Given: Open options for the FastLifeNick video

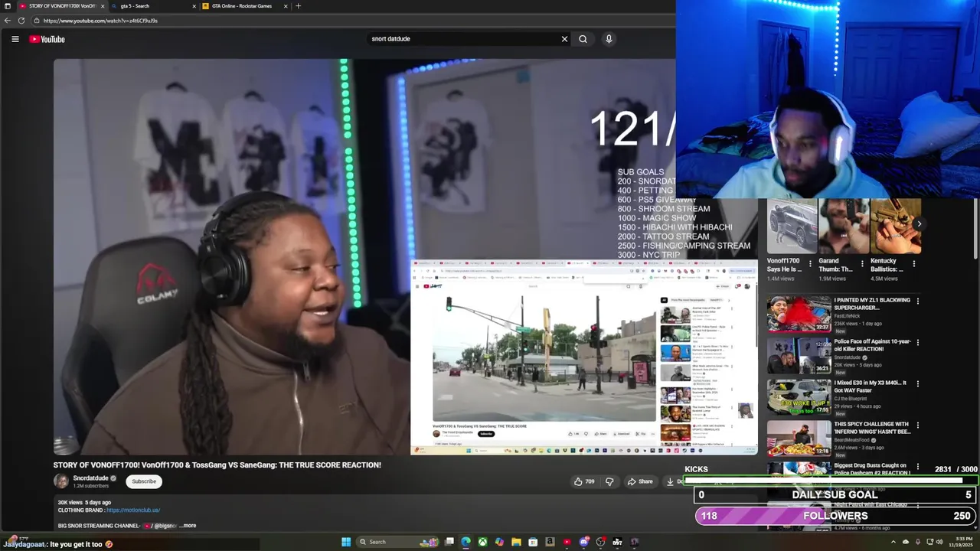Looking at the screenshot, I should [917, 301].
